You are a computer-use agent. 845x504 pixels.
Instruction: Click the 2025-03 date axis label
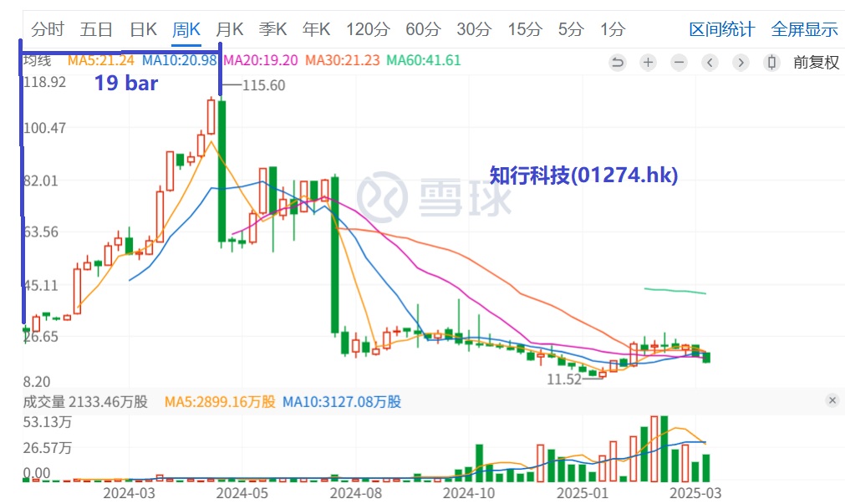(695, 493)
